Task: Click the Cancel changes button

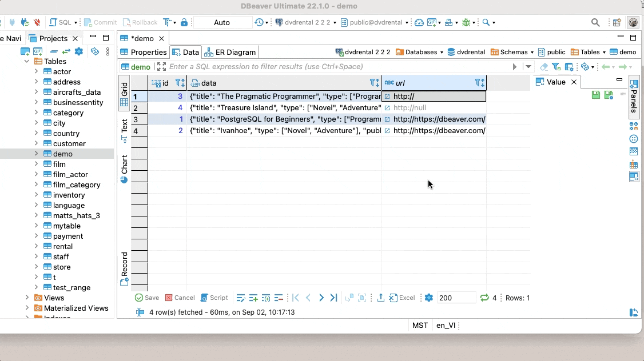Action: pyautogui.click(x=180, y=298)
